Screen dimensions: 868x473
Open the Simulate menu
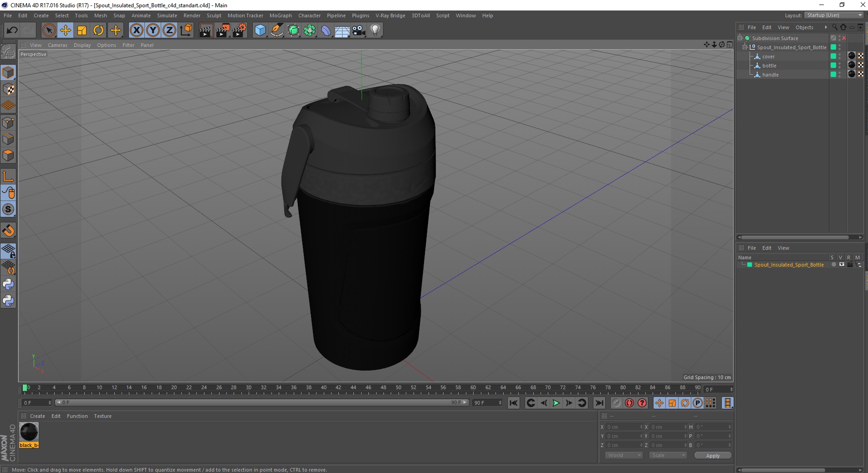click(x=167, y=15)
